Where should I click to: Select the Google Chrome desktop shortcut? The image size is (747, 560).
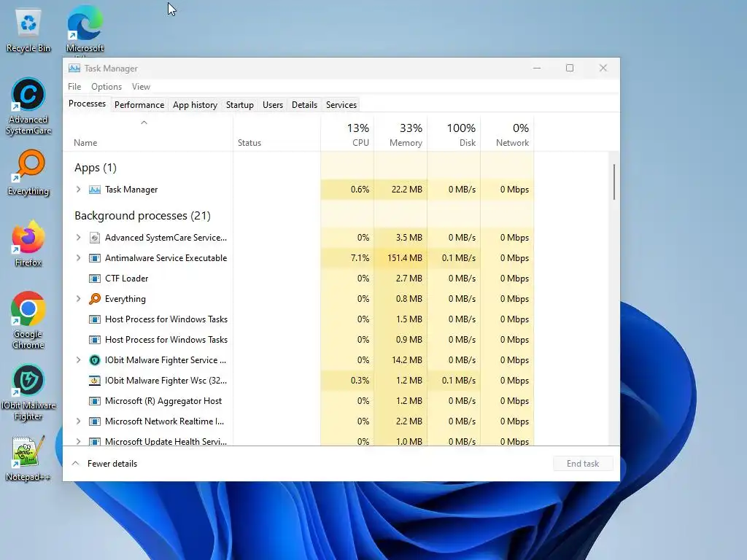pyautogui.click(x=28, y=321)
